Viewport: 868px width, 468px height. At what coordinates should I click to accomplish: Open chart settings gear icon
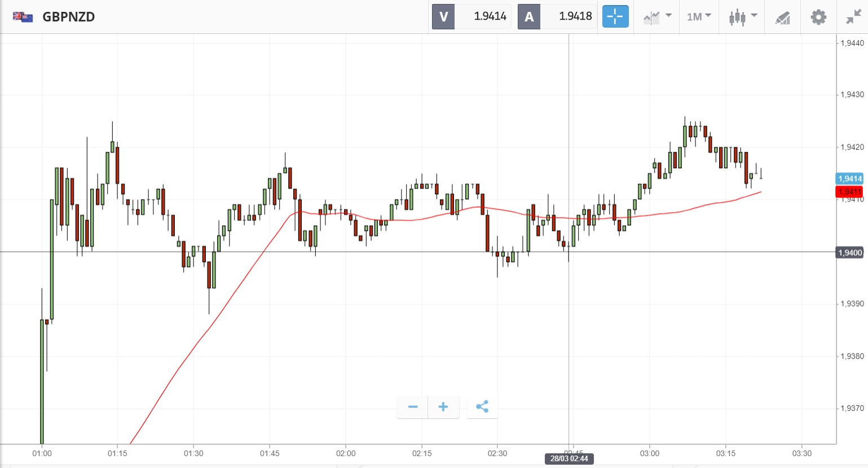coord(818,17)
